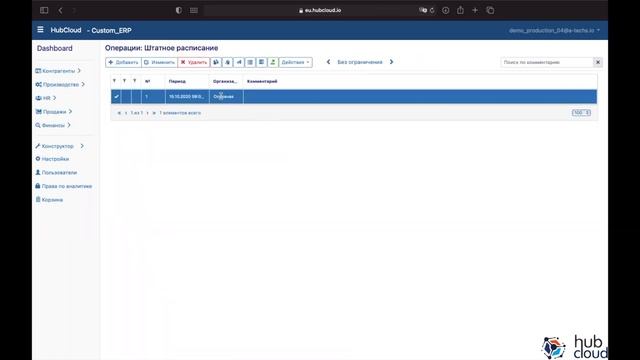Toggle the checkbox of row 1
The image size is (640, 360).
coord(116,97)
